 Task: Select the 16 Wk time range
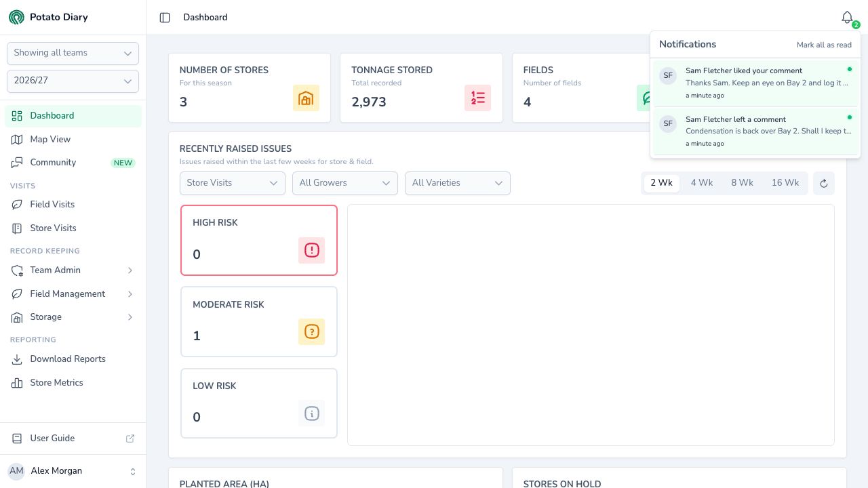tap(785, 183)
